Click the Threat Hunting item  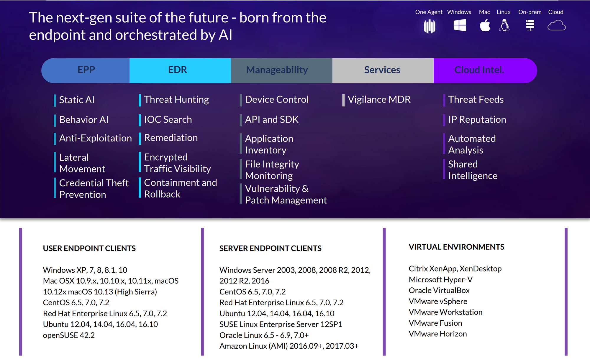click(176, 100)
